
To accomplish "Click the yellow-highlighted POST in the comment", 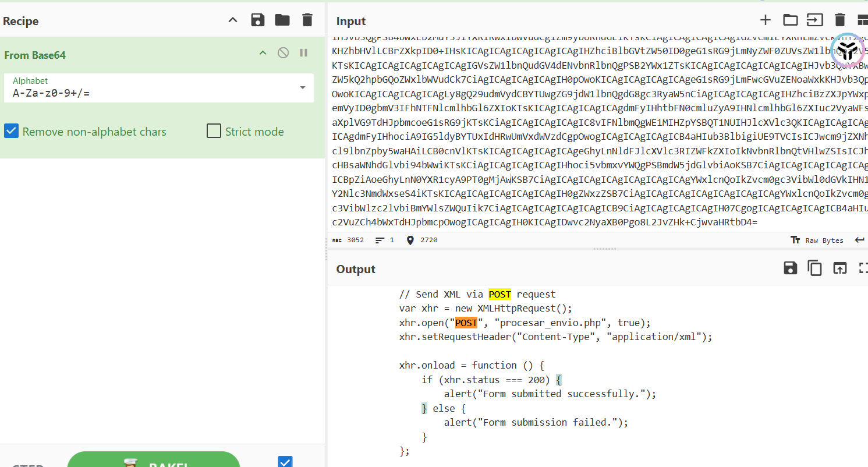I will pos(499,294).
